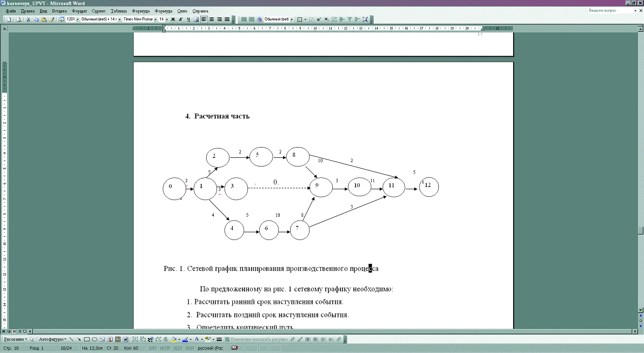Open the font size 14 dropdown
Viewport: 644px width, 353px height.
tap(167, 19)
